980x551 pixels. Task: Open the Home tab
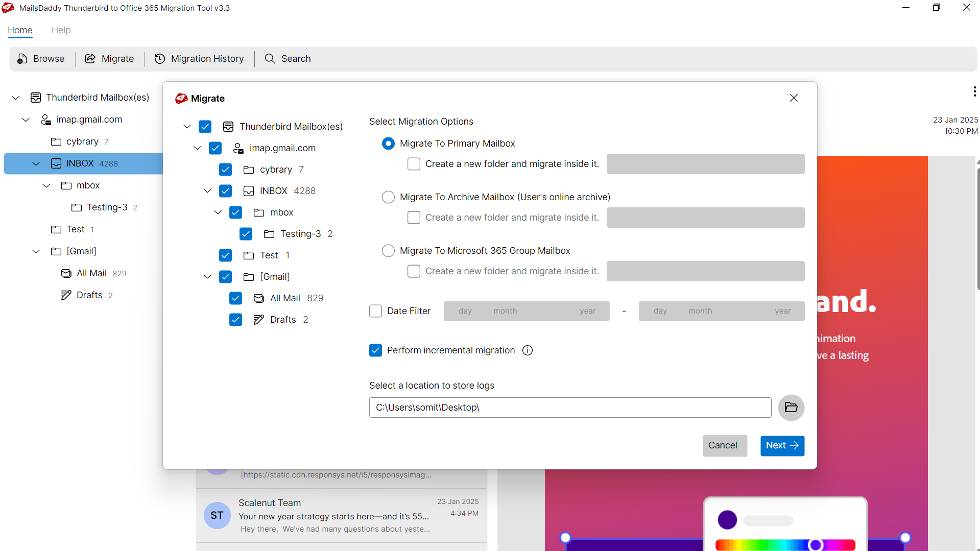pos(20,30)
